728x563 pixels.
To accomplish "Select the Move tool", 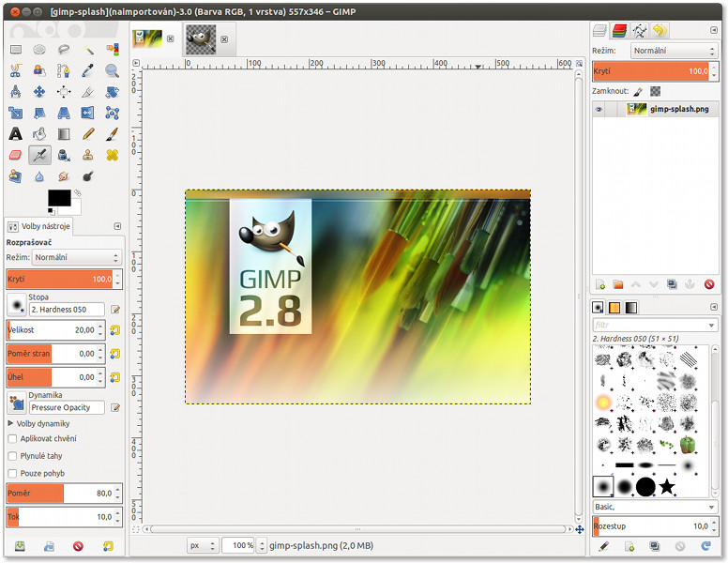I will click(39, 92).
